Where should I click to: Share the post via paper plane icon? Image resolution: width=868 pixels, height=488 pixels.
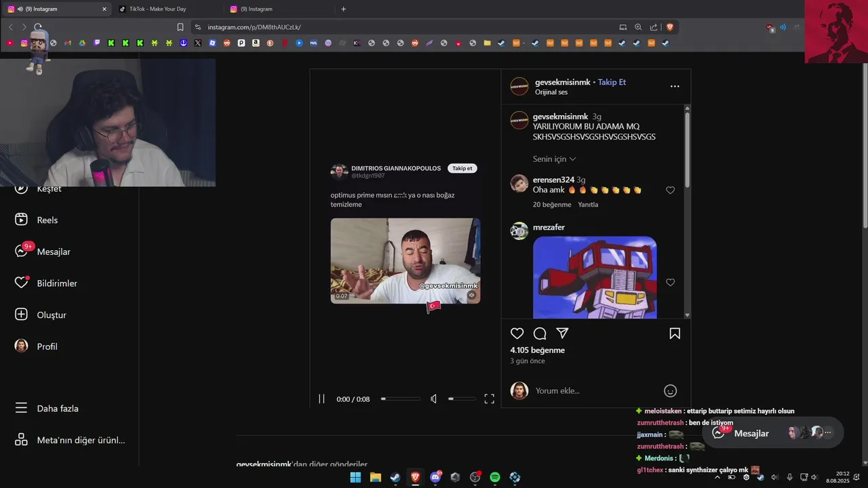pyautogui.click(x=562, y=333)
